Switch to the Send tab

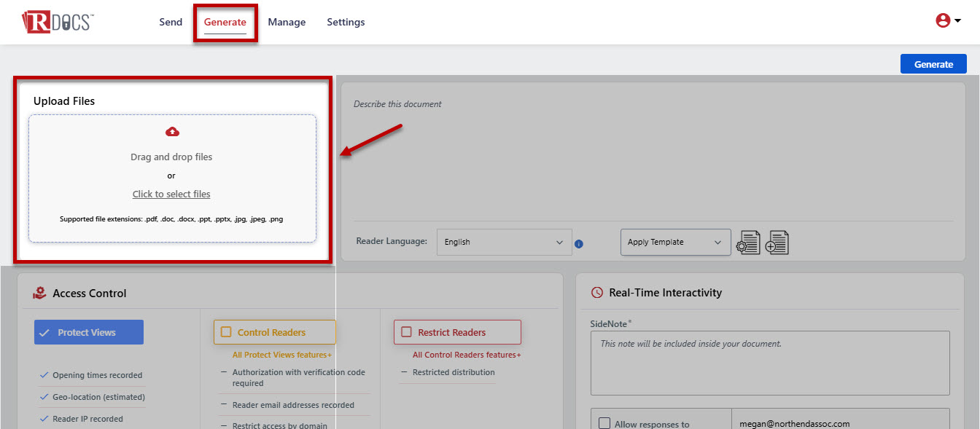171,22
